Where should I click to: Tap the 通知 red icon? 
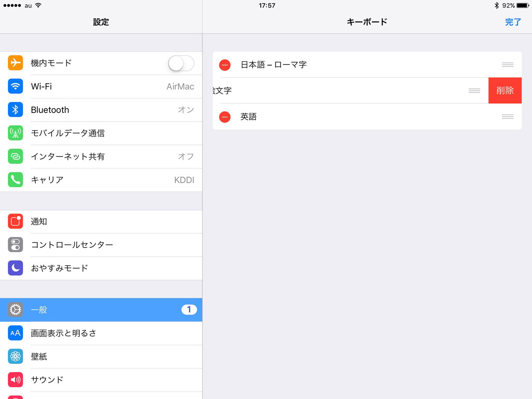tap(16, 221)
